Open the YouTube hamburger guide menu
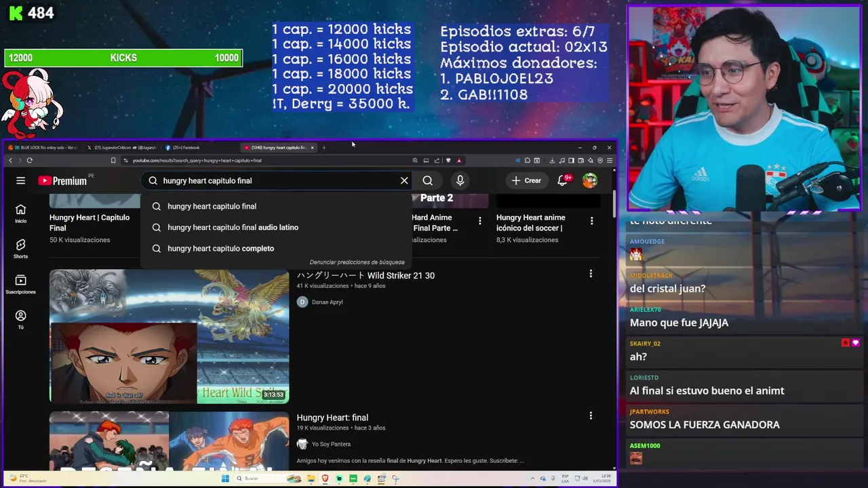The image size is (868, 488). click(x=21, y=180)
